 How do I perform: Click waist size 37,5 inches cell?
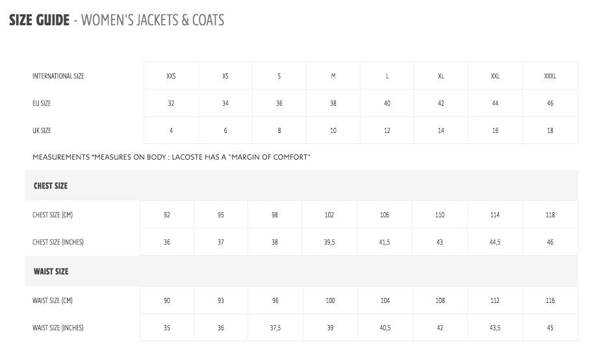[x=275, y=328]
